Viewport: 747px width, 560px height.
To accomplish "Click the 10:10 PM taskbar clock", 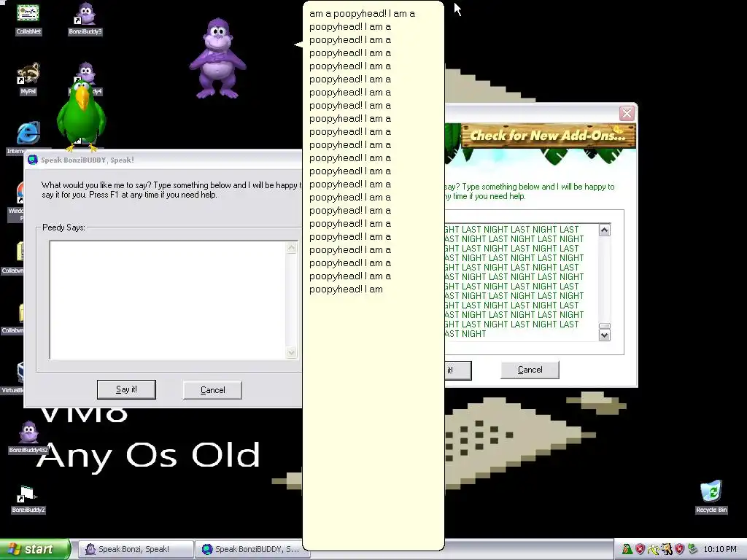I will (x=720, y=549).
